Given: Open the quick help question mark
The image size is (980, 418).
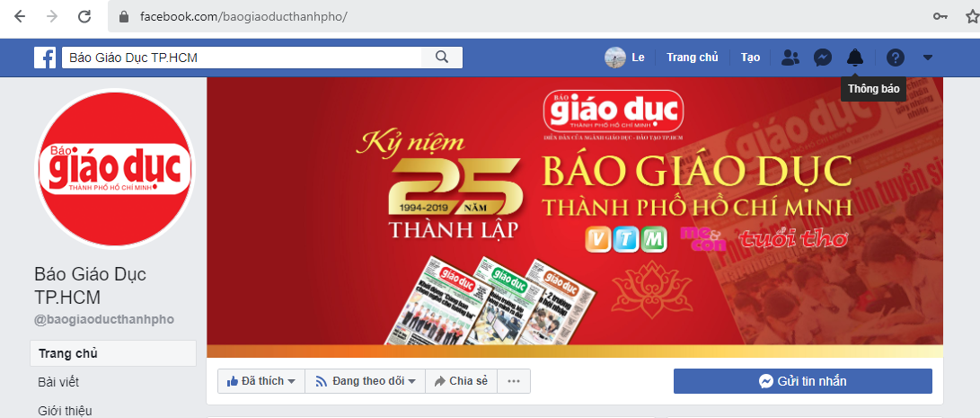Looking at the screenshot, I should click(895, 58).
